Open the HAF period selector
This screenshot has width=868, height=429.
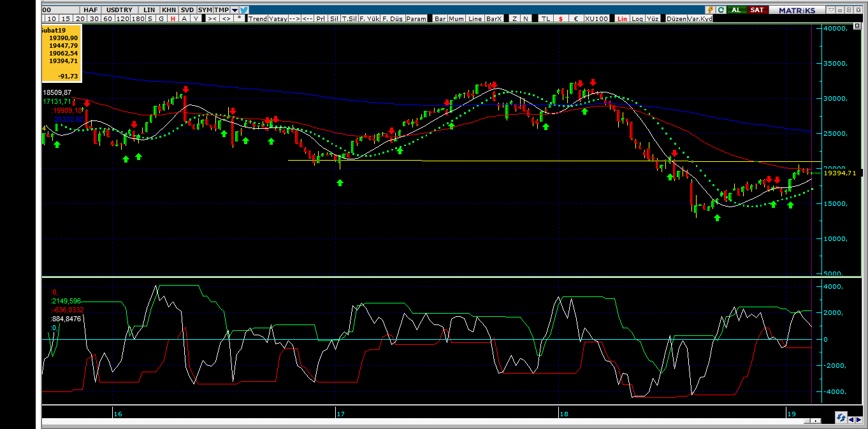point(90,10)
